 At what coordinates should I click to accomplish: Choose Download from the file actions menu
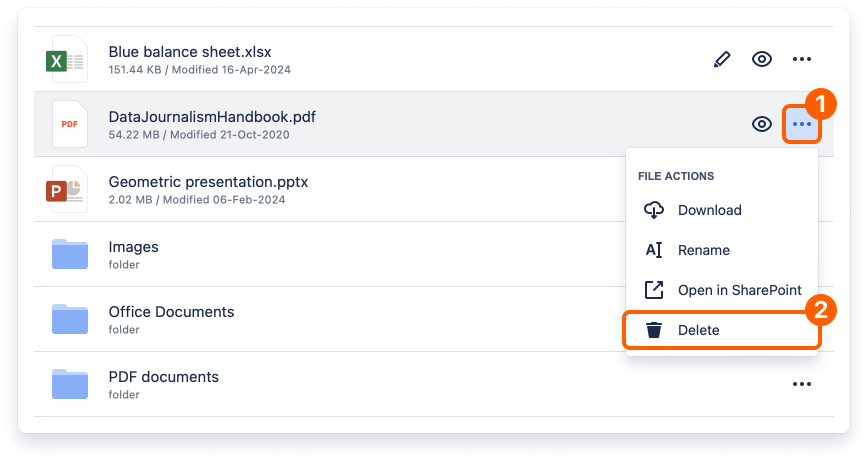[709, 210]
